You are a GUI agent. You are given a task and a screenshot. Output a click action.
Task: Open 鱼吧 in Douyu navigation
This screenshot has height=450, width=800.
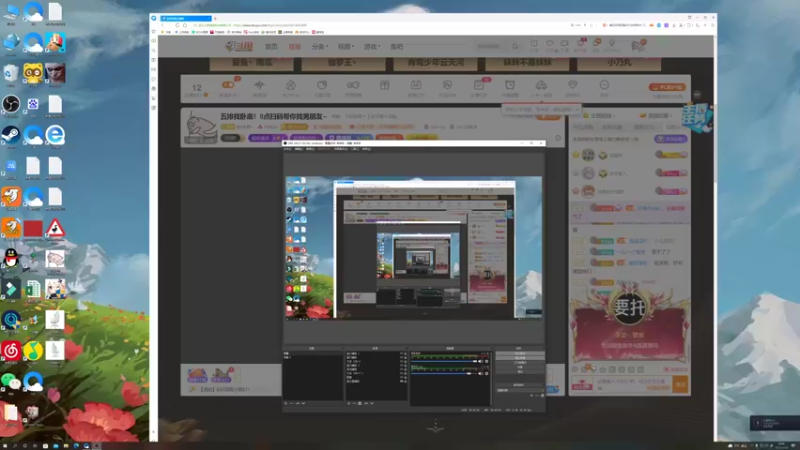396,46
